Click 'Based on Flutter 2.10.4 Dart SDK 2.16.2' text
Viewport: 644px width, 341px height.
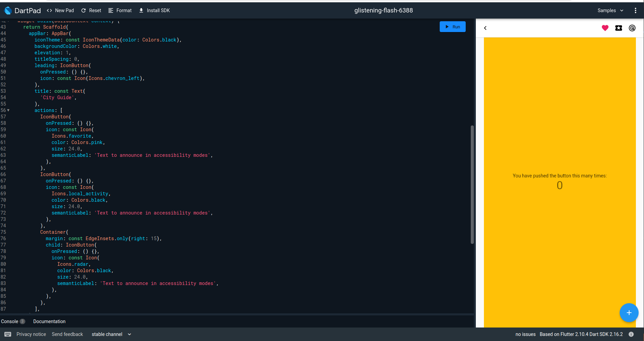pyautogui.click(x=581, y=334)
